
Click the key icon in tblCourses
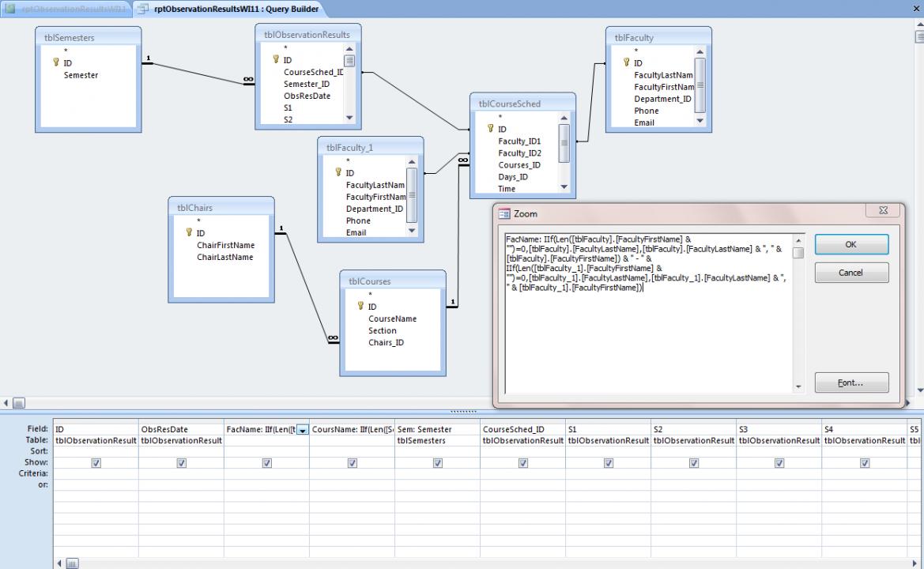point(360,306)
